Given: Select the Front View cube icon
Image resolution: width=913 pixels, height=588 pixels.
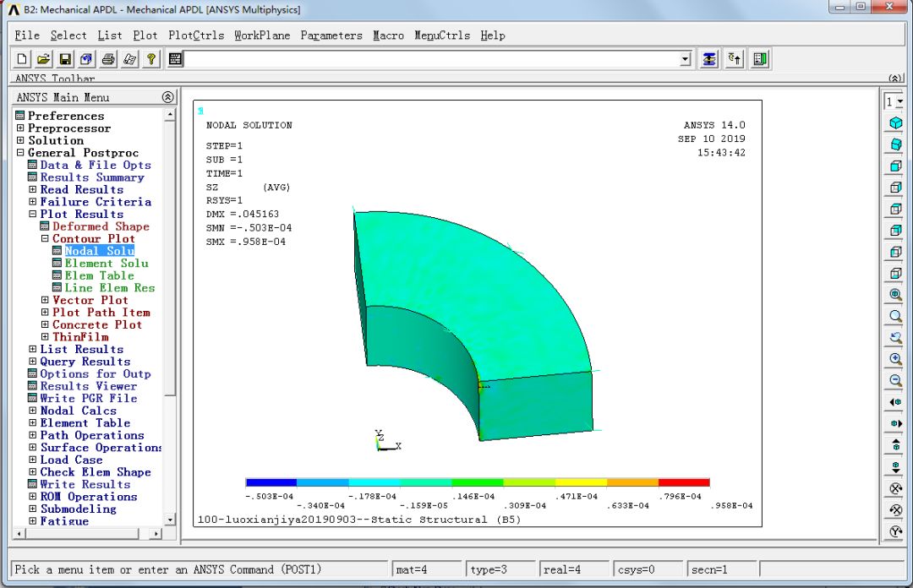Looking at the screenshot, I should (895, 166).
